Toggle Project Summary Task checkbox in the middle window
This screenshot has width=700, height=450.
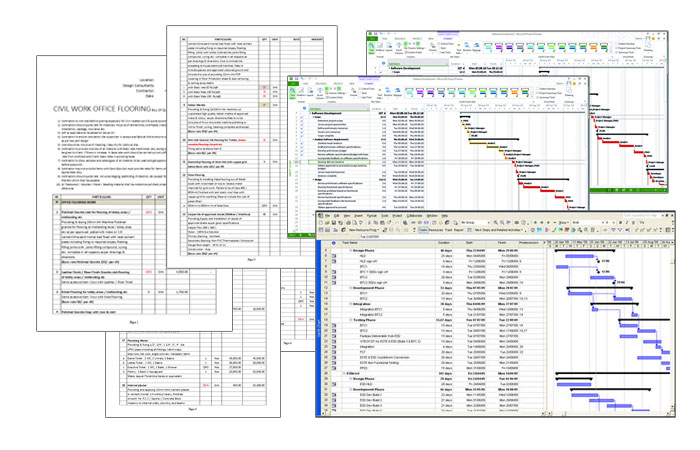[x=538, y=93]
